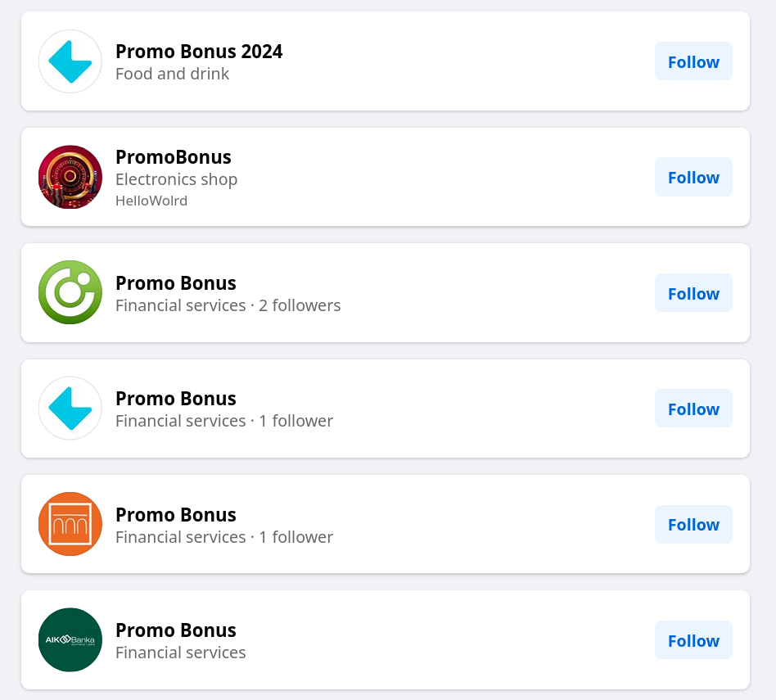Open the green circular logo page avatar
The image size is (776, 700).
70,292
